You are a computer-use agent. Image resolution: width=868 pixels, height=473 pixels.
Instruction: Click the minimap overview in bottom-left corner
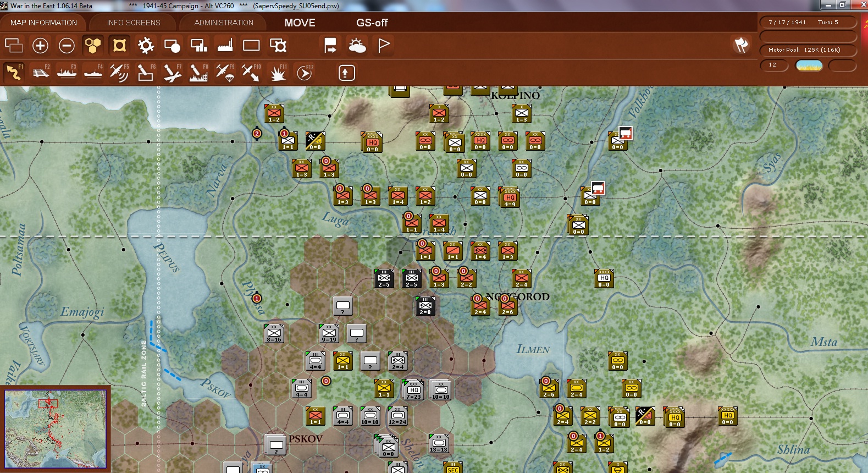(x=56, y=428)
